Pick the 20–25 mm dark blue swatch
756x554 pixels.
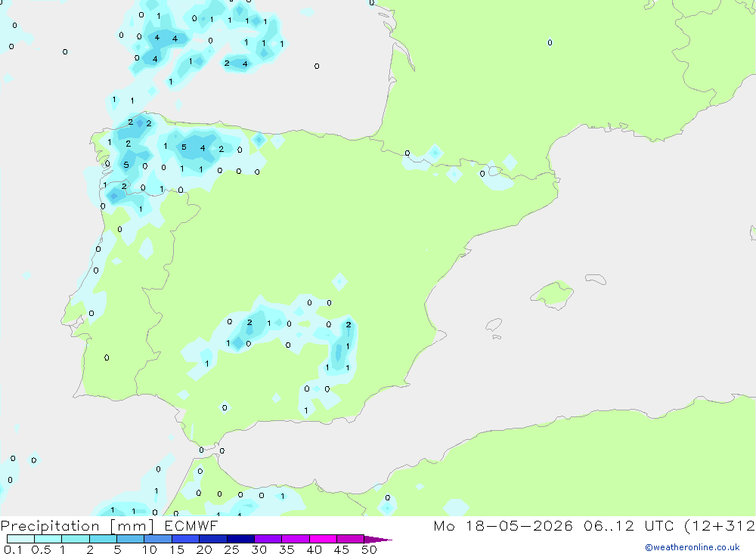tap(212, 539)
